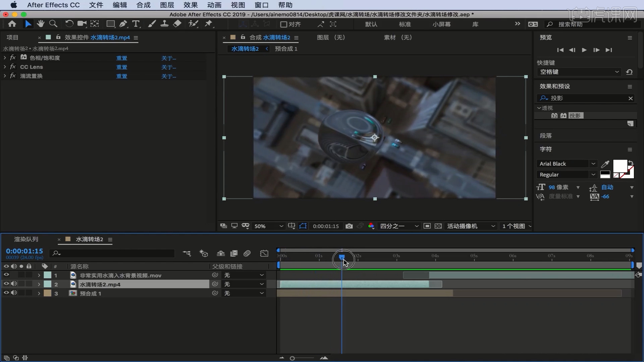
Task: Expand the 色相/饱和度 effect properties
Action: coord(5,58)
